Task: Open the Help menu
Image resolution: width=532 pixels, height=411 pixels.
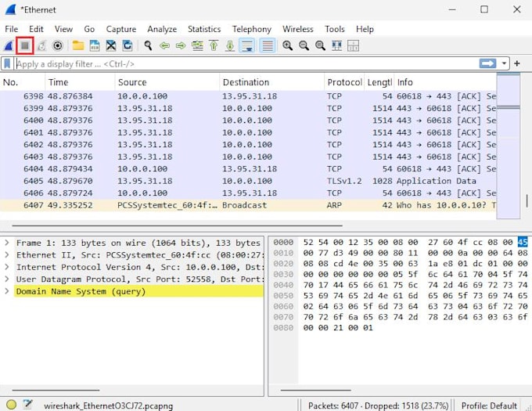Action: (365, 29)
